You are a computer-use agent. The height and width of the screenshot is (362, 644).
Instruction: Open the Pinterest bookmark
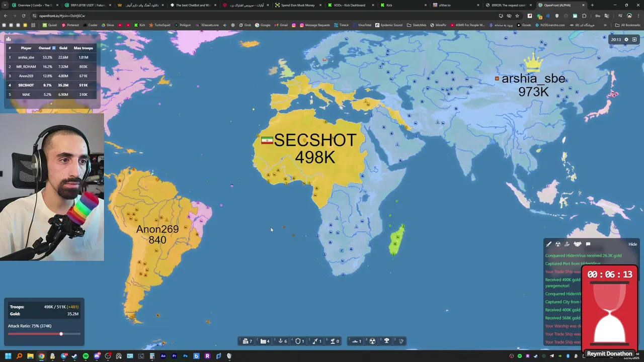tap(70, 25)
